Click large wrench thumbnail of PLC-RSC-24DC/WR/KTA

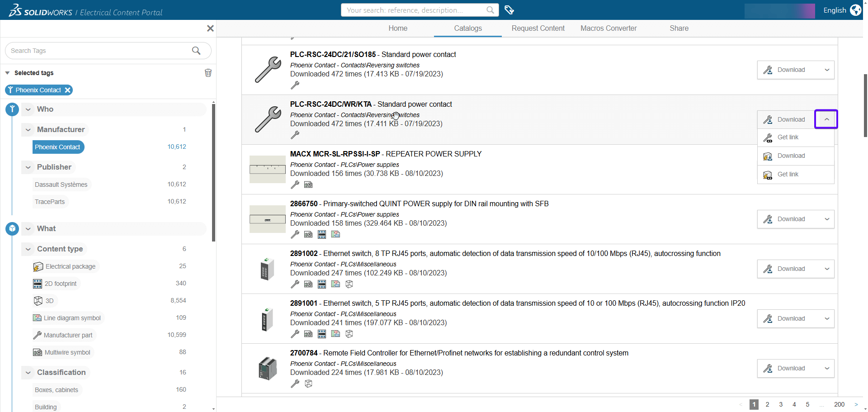(x=268, y=119)
